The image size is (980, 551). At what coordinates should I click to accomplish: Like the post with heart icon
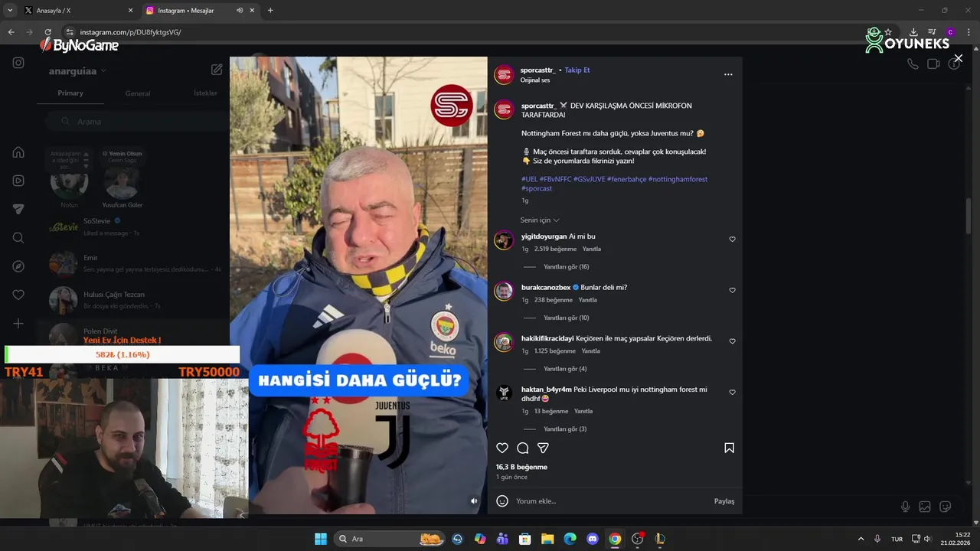[502, 448]
